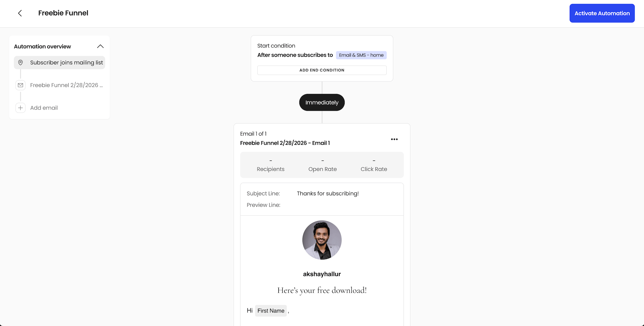Open the three-dot menu on Email 1
This screenshot has height=326, width=644.
(394, 139)
